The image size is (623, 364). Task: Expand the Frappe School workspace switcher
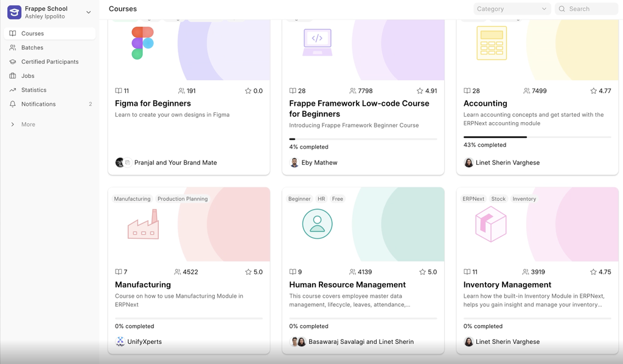(89, 12)
